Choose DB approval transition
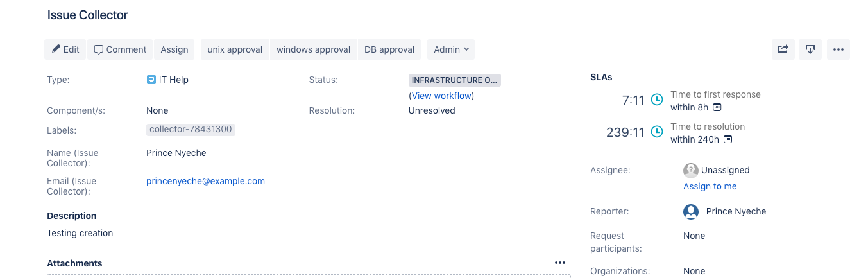The image size is (868, 278). click(x=389, y=49)
